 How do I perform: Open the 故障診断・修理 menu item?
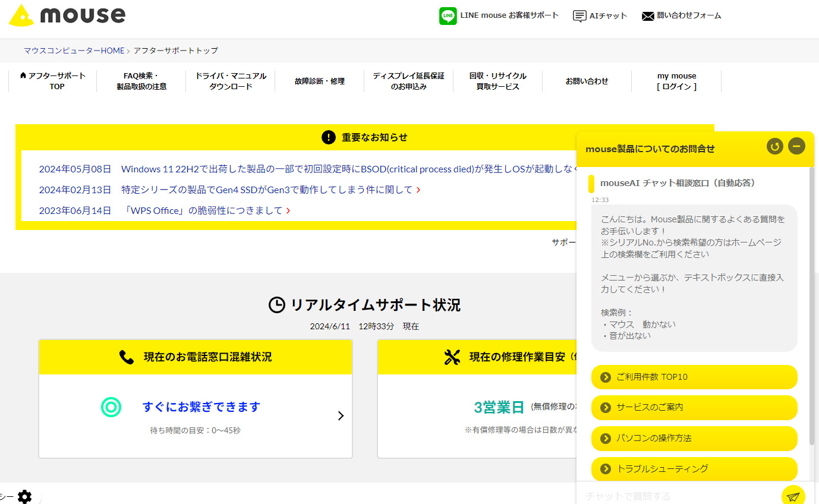coord(320,81)
